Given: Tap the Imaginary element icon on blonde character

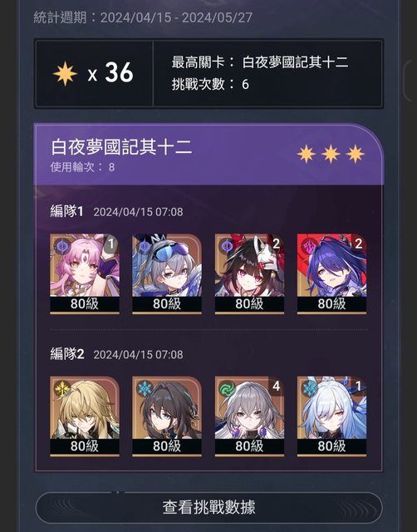Looking at the screenshot, I should pos(62,388).
